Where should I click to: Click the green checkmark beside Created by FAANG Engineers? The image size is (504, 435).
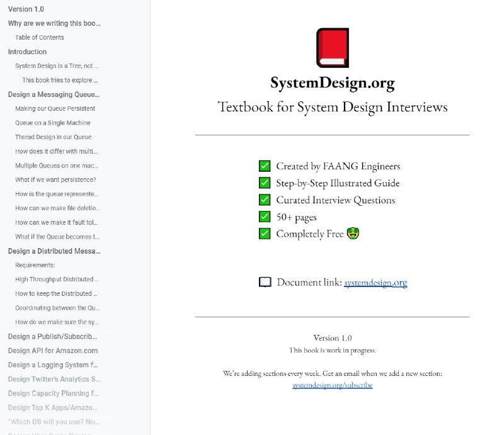265,166
